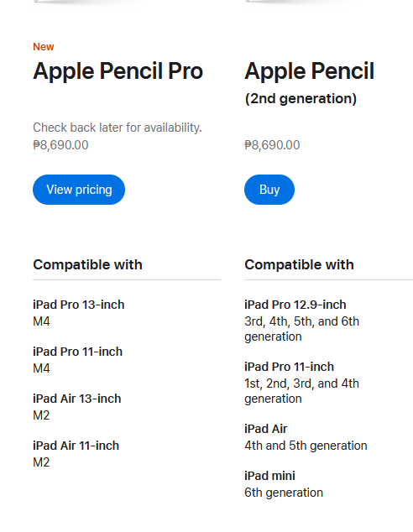Click Compatible with heading under Pencil Pro
The height and width of the screenshot is (532, 413).
click(87, 264)
